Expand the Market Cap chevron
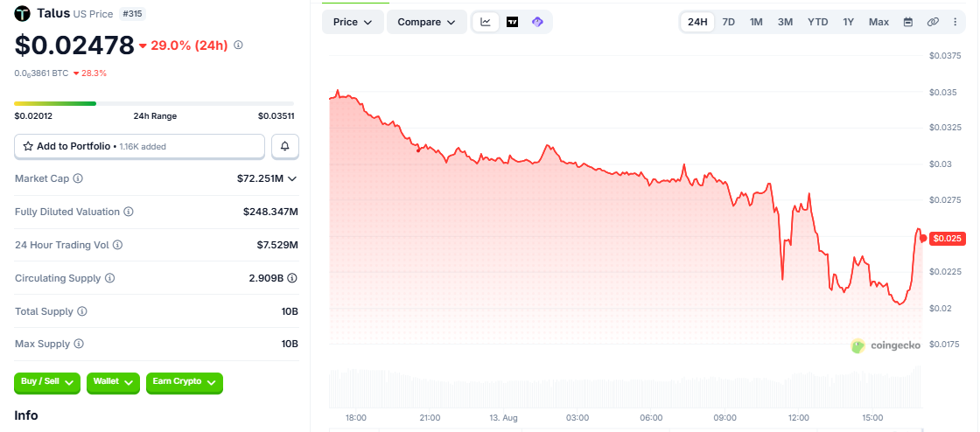This screenshot has height=432, width=980. (292, 178)
